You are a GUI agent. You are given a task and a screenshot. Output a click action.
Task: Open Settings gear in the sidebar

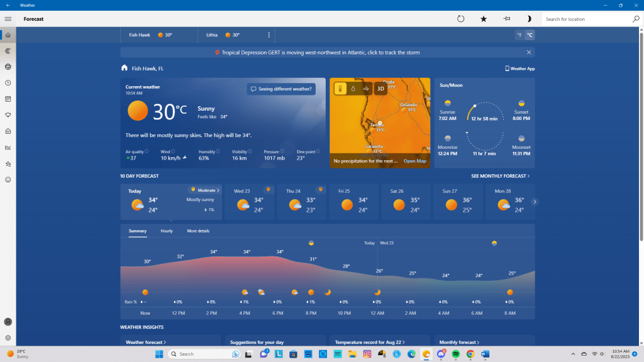pyautogui.click(x=8, y=337)
